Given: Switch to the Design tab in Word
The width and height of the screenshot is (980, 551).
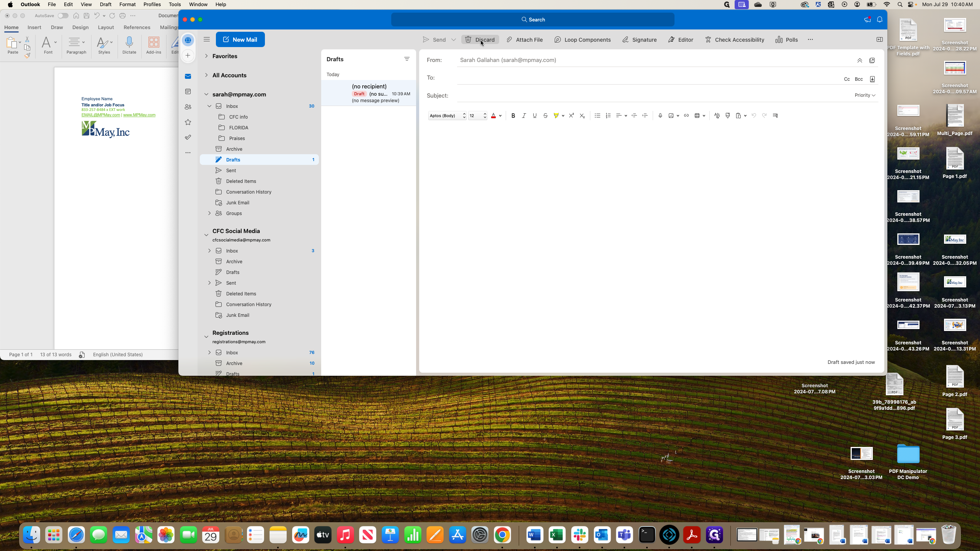Looking at the screenshot, I should (x=80, y=28).
